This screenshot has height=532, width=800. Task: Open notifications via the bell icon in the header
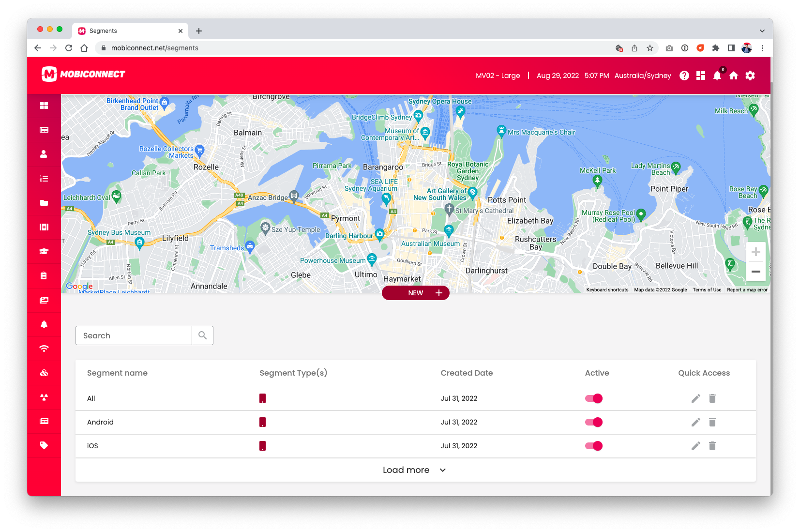click(717, 76)
